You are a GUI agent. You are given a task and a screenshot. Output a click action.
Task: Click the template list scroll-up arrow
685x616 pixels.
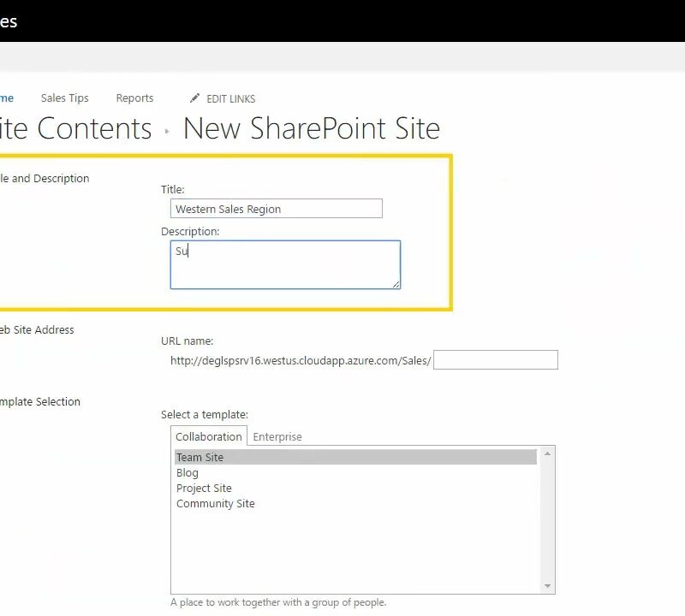(548, 454)
